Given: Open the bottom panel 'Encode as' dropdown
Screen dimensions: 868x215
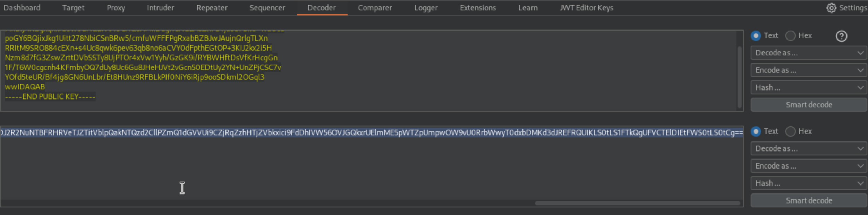Looking at the screenshot, I should (808, 166).
